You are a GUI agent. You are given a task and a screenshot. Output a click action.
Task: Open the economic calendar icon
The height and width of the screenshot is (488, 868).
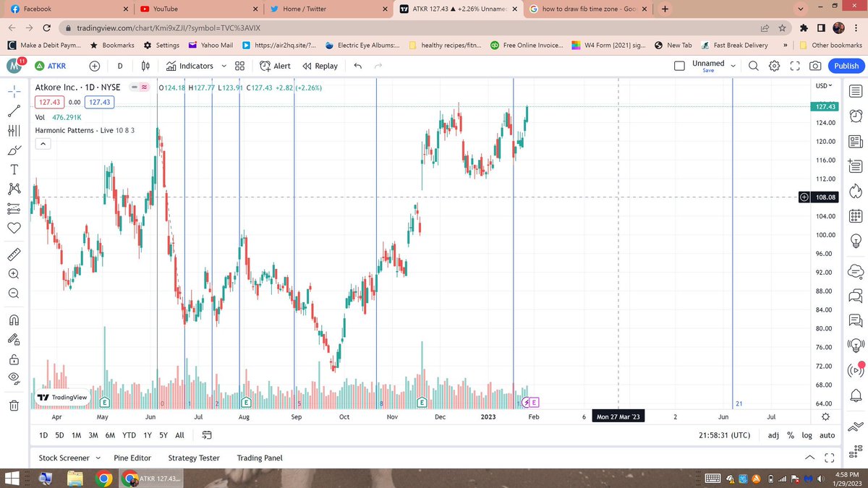tap(855, 215)
